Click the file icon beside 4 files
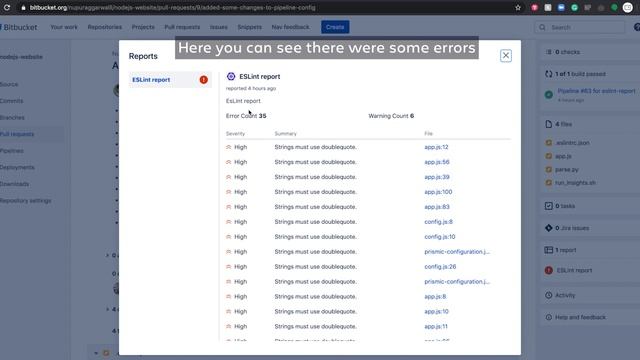This screenshot has width=640, height=360. [549, 124]
